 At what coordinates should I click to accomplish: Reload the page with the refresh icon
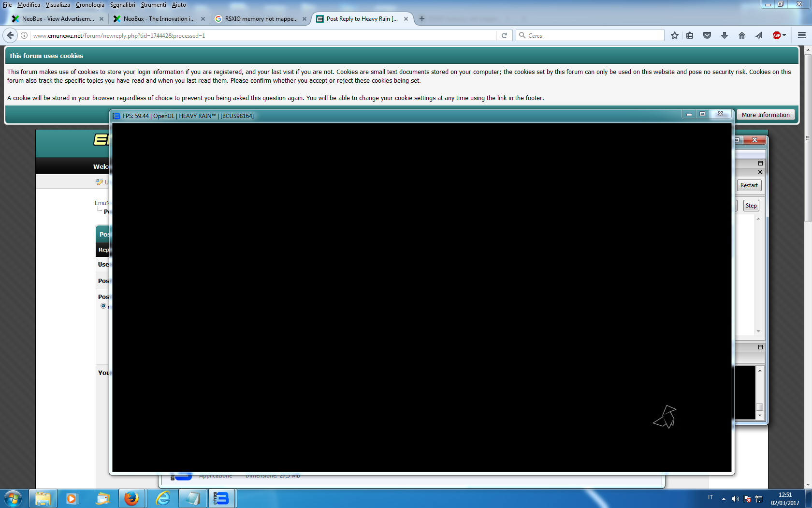click(504, 35)
